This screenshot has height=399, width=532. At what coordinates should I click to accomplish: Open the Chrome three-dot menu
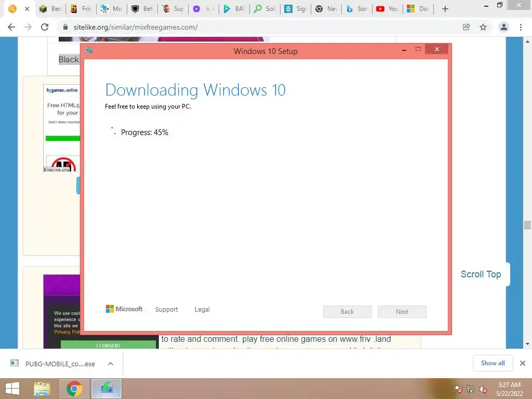521,27
